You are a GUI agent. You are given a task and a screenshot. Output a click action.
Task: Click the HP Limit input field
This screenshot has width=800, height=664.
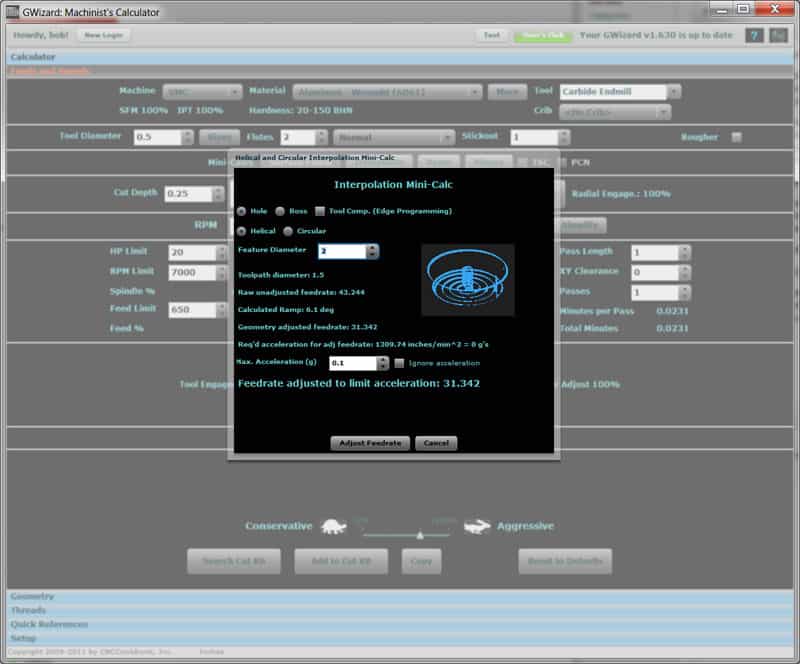coord(192,252)
